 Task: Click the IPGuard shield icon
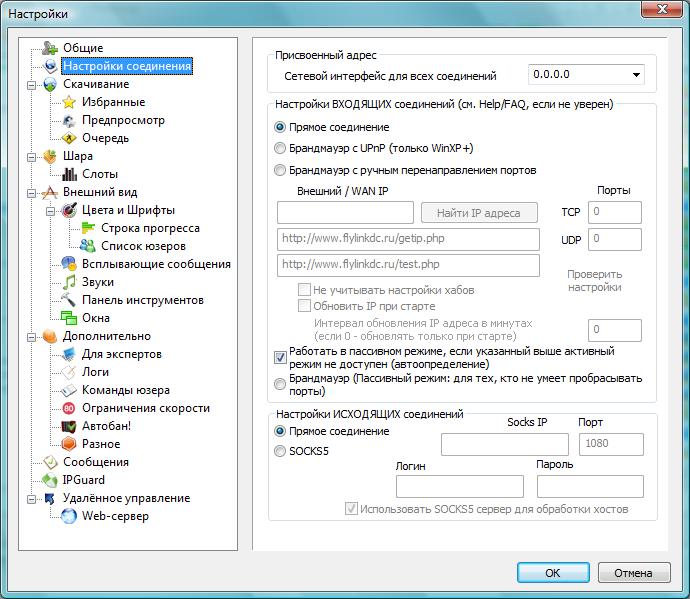point(50,480)
